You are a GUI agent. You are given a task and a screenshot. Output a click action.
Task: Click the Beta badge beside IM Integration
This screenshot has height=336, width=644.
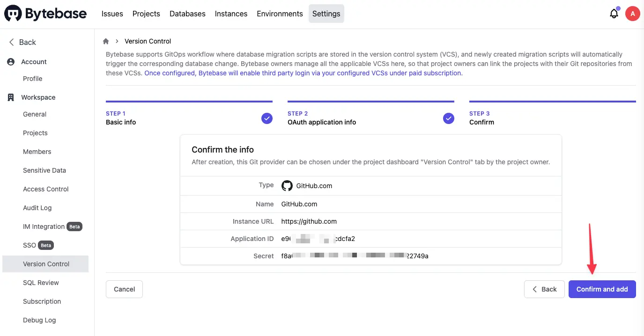[74, 226]
